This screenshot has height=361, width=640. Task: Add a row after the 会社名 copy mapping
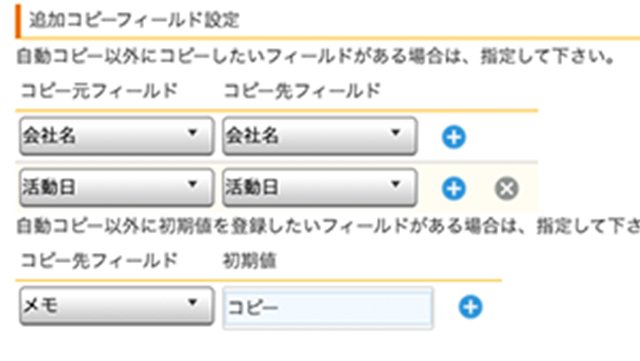(453, 137)
